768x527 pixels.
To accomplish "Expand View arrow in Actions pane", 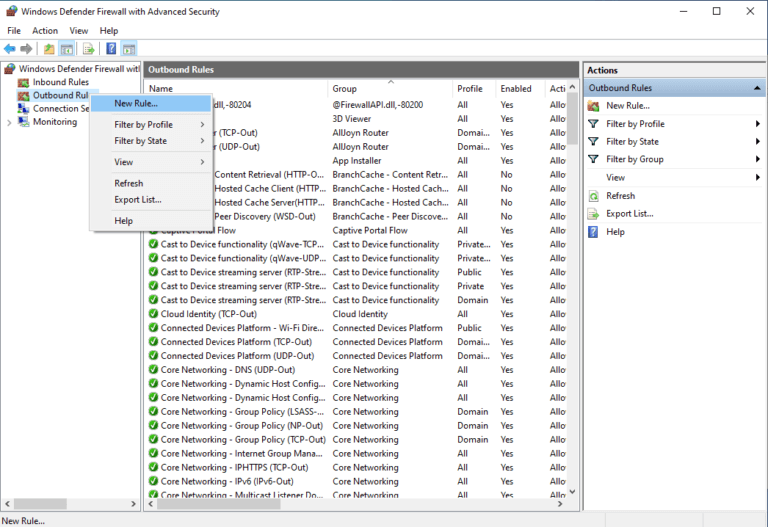I will tap(757, 177).
